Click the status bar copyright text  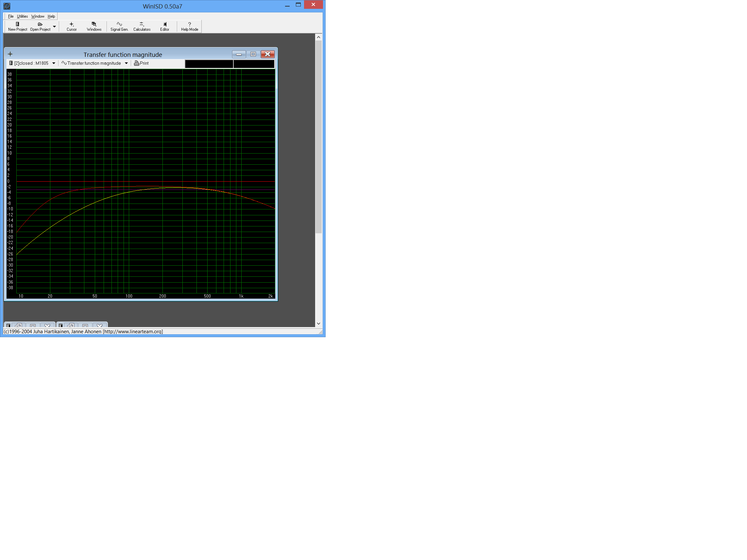(83, 332)
